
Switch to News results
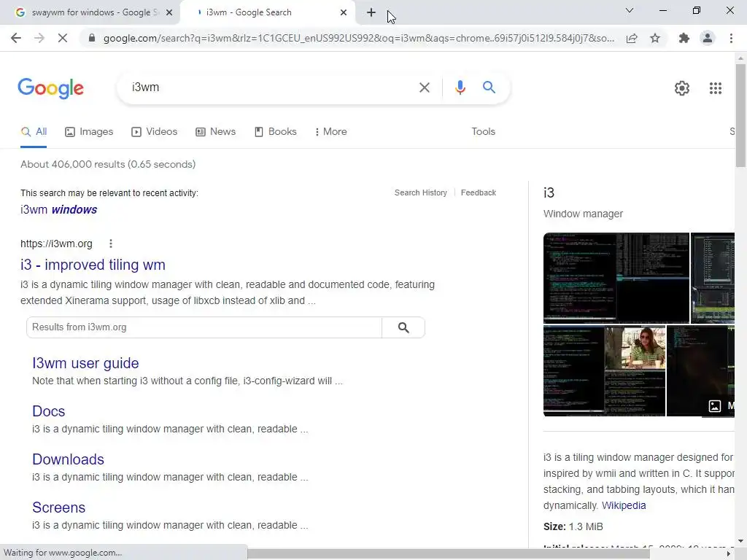pos(215,132)
